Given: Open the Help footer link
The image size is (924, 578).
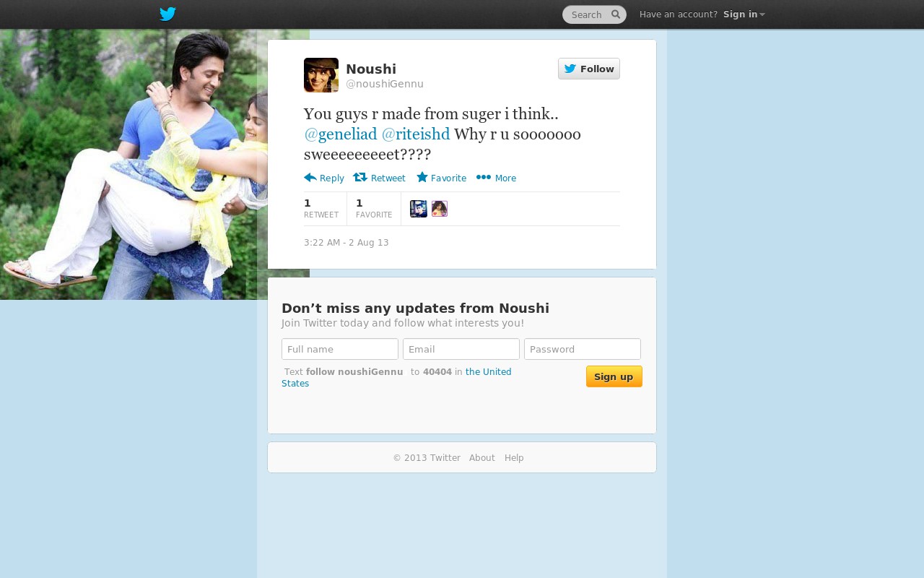Looking at the screenshot, I should [x=514, y=458].
